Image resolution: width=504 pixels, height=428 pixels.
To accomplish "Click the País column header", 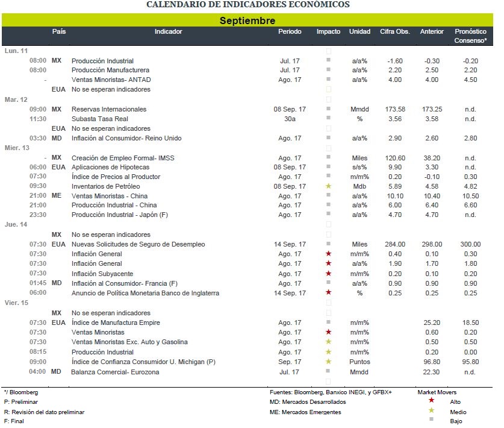I will pos(59,31).
